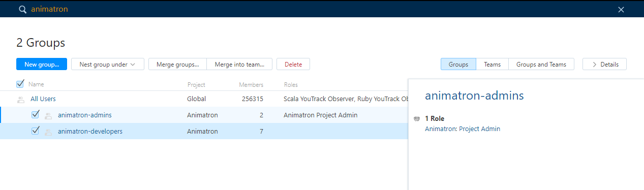
Task: Uncheck the animatron-admins checkbox
Action: click(35, 115)
